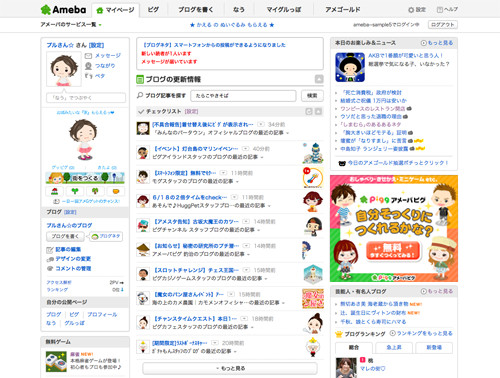Open つながり person icon
Screen dimensions: 500x378
pos(88,66)
